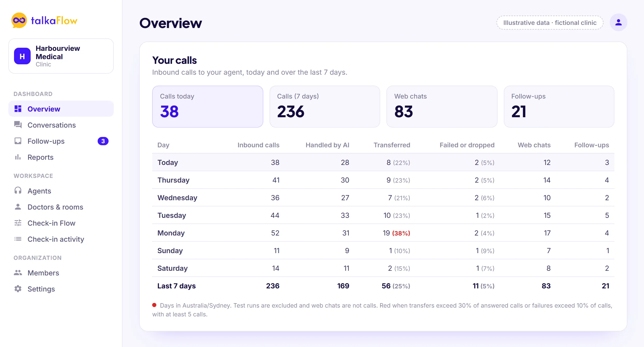Screen dimensions: 644x347
Task: Click the Your calls heading
Action: pos(175,60)
